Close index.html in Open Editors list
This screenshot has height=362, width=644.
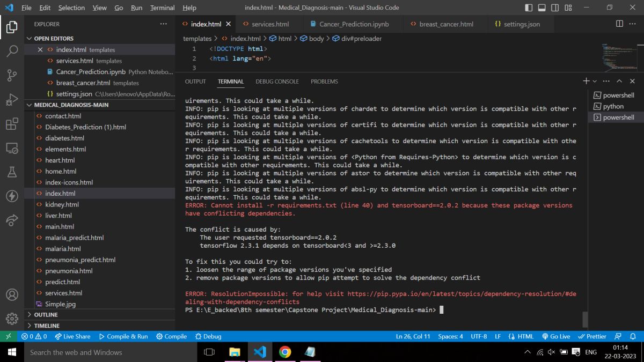pos(40,49)
